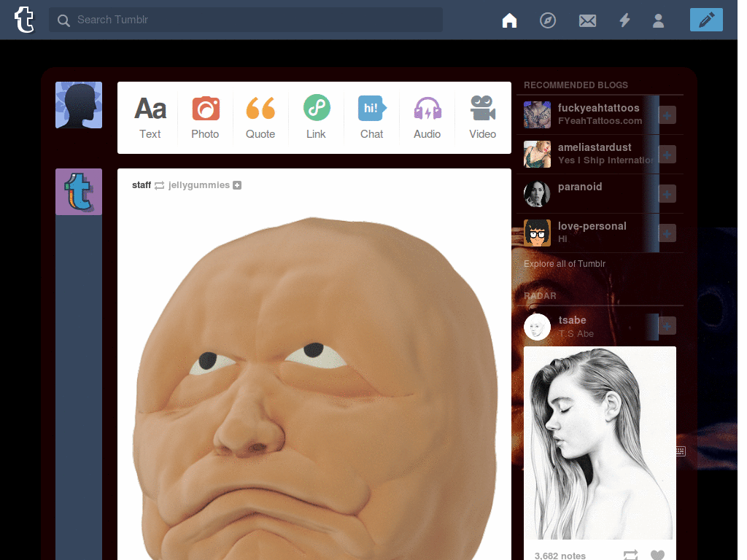Open the Explore compass icon
Viewport: 747px width, 560px height.
[x=548, y=20]
